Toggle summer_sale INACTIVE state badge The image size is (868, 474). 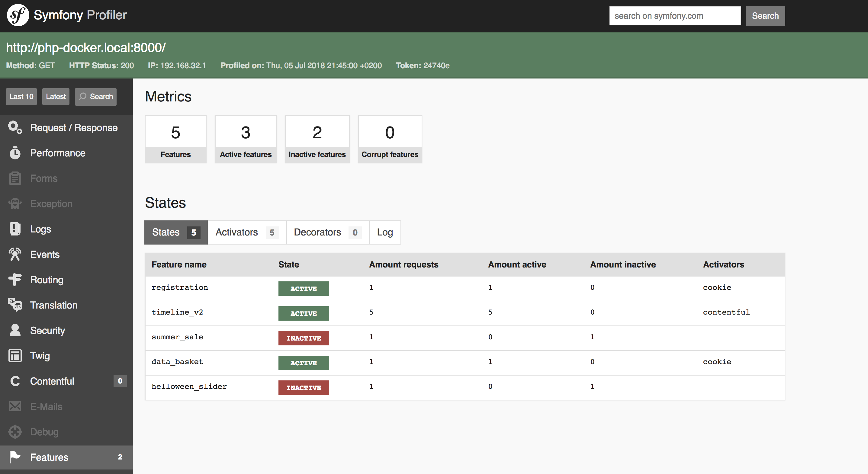pyautogui.click(x=304, y=338)
